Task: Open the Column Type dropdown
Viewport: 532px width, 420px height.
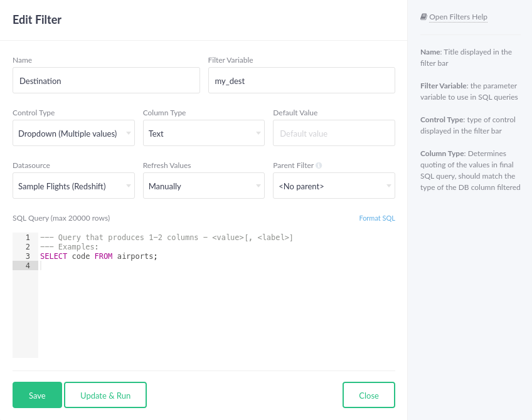Action: click(x=203, y=133)
